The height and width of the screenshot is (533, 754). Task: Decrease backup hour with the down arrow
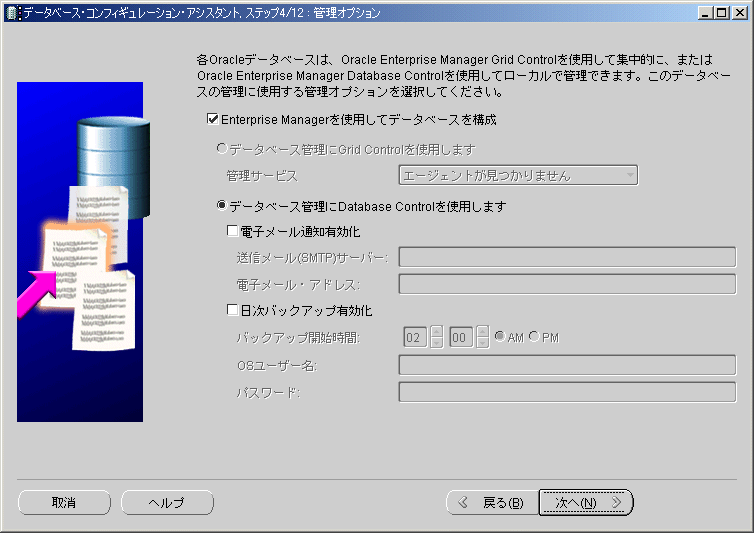[x=437, y=342]
